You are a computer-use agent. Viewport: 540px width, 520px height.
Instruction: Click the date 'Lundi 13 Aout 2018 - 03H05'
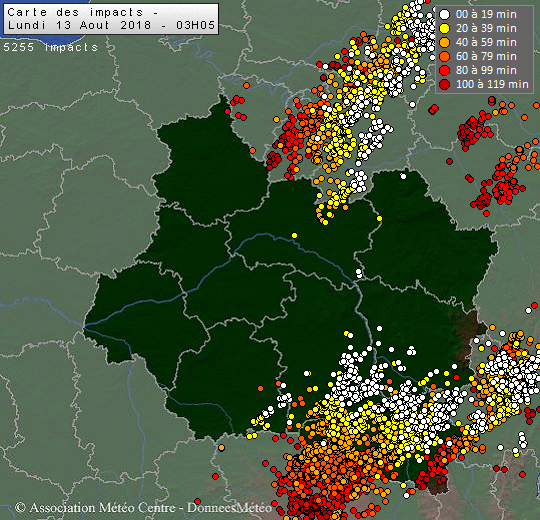(111, 25)
